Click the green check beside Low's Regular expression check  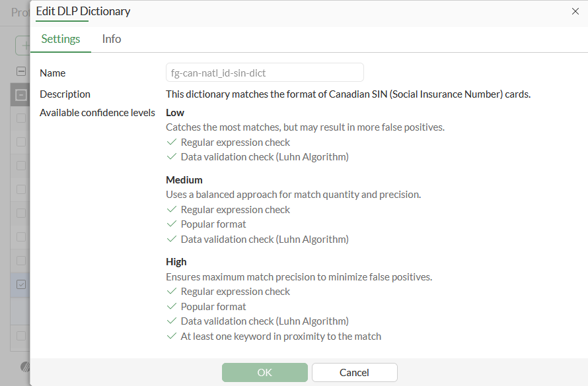tap(171, 142)
